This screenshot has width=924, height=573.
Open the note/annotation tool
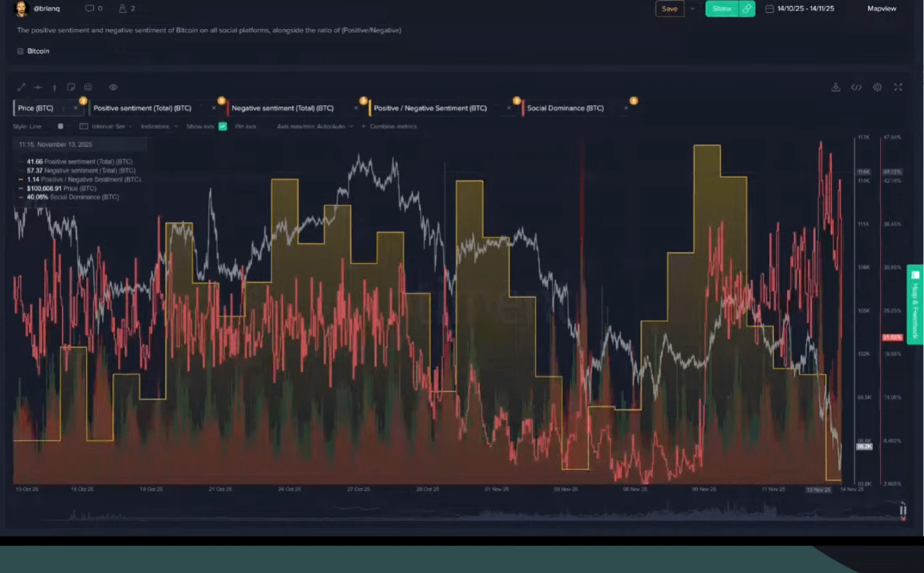[x=71, y=87]
